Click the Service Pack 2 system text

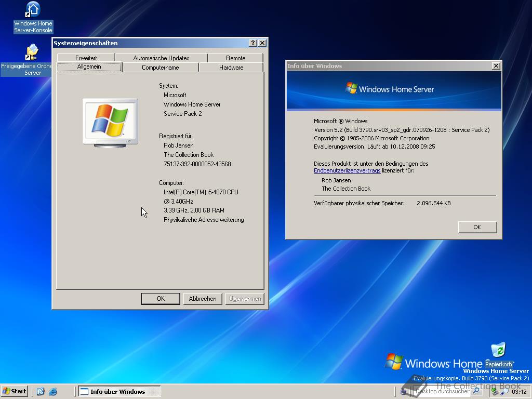[x=182, y=114]
